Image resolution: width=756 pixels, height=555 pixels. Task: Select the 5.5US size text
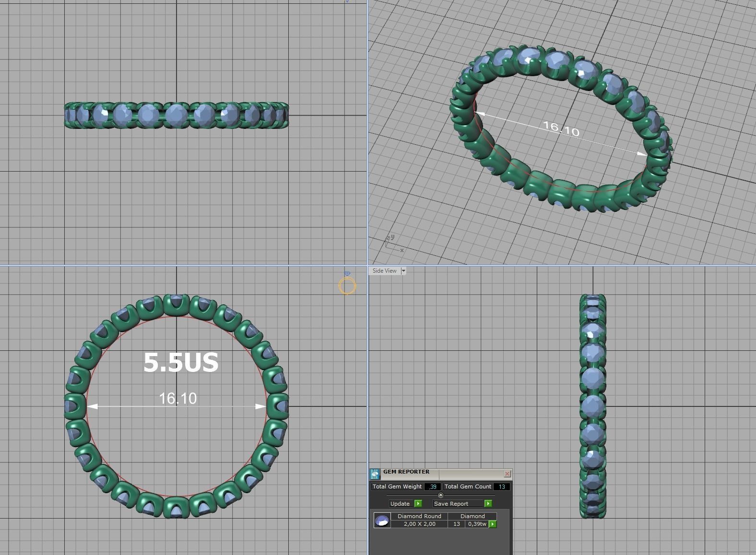[x=181, y=362]
